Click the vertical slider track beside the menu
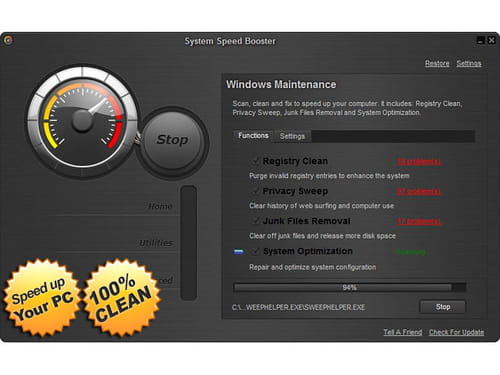Viewport: 500px width, 375px height. tap(189, 243)
